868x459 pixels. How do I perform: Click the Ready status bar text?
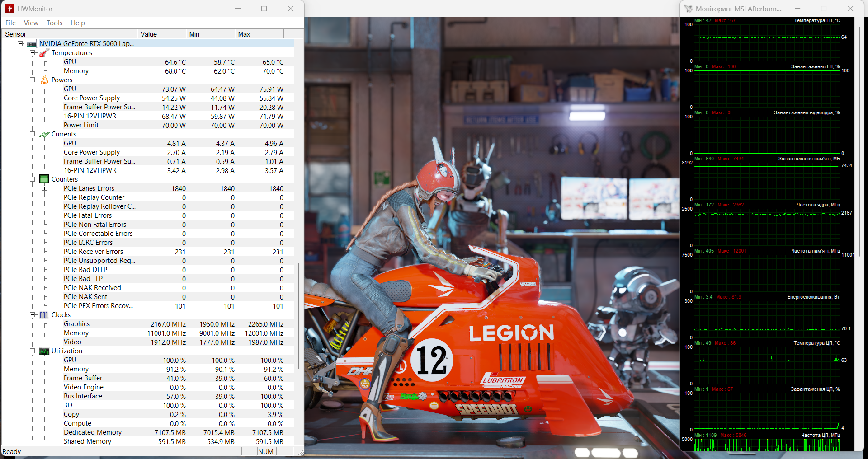(x=12, y=452)
